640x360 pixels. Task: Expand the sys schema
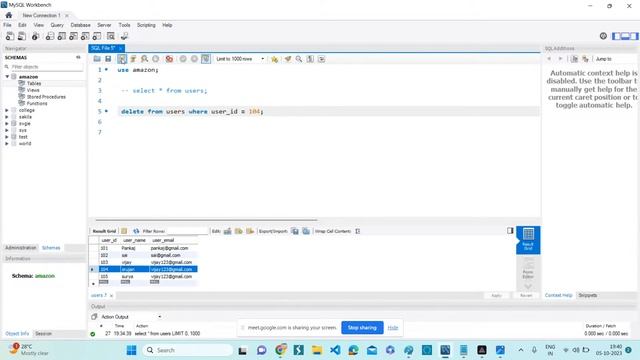pos(7,130)
